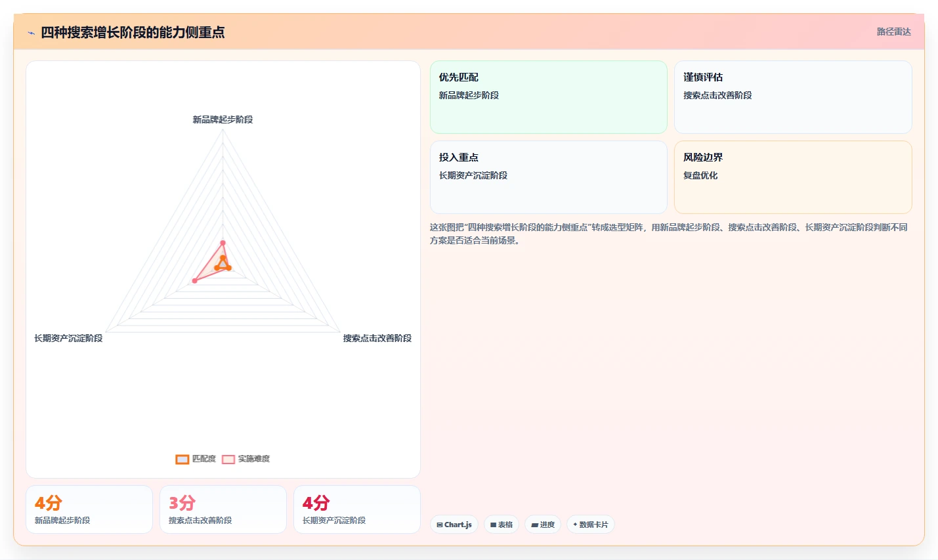Click 新品牌起步阶段 text in 优先匹配 card
Viewport: 938px width, 560px height.
pos(469,95)
